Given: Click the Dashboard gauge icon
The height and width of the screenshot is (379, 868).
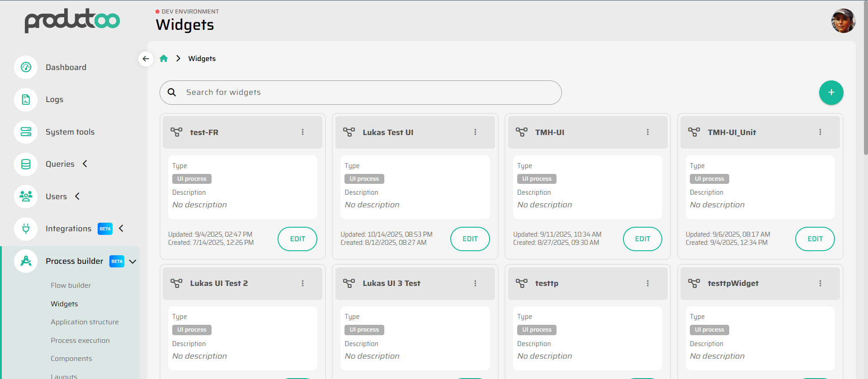Looking at the screenshot, I should (26, 67).
